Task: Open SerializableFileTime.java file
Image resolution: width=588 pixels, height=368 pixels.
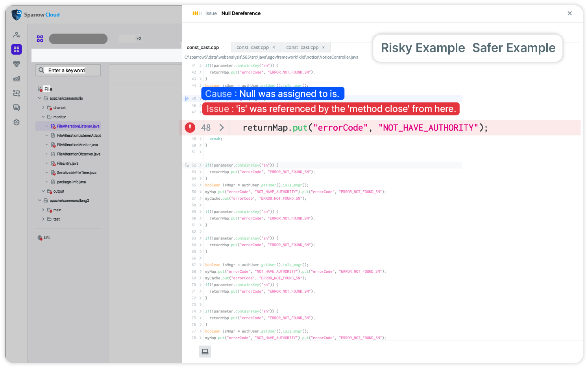Action: [x=76, y=173]
